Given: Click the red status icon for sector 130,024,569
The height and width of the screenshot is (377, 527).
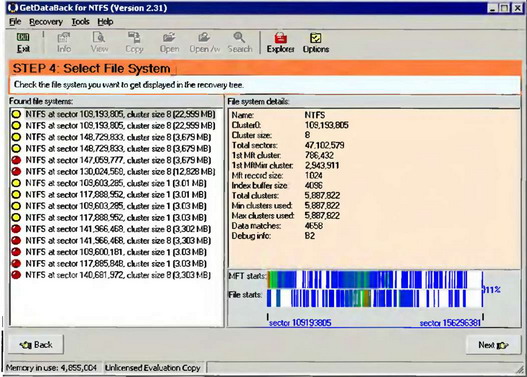Looking at the screenshot, I should 16,171.
